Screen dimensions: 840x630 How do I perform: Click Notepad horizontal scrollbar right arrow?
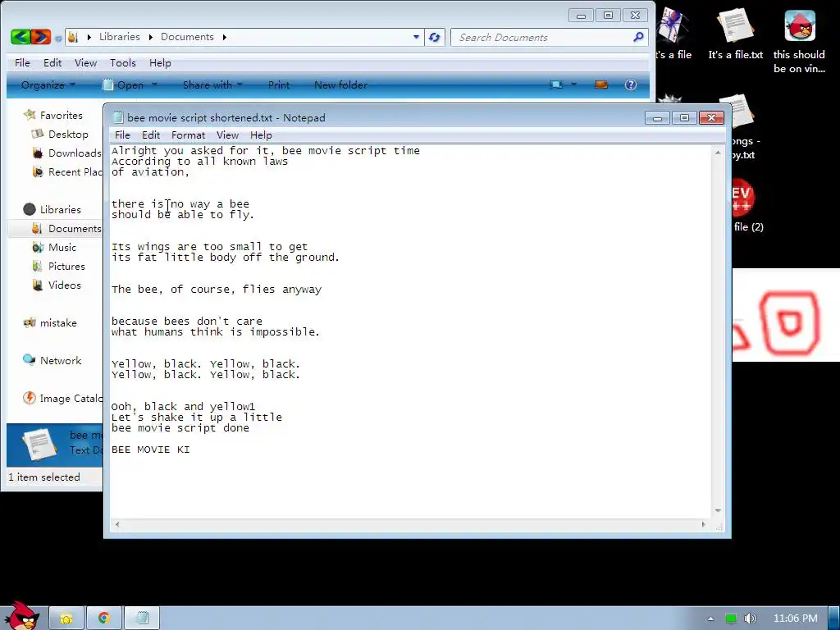click(x=703, y=524)
